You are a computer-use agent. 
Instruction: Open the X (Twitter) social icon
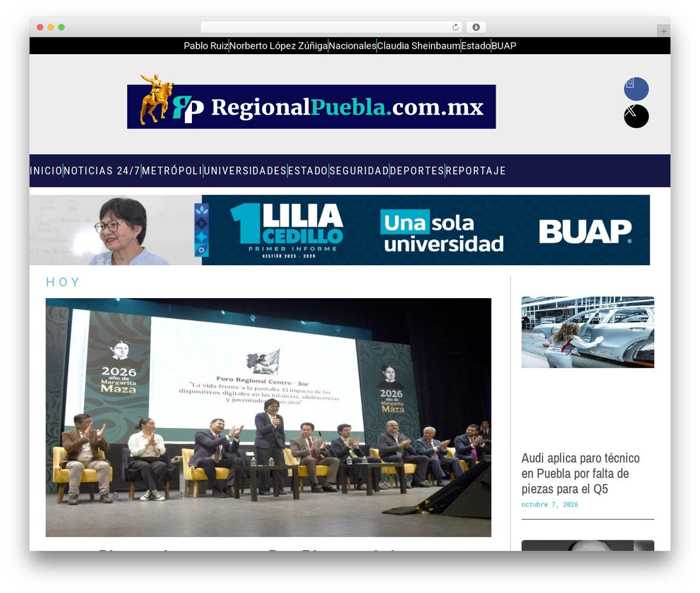point(636,116)
